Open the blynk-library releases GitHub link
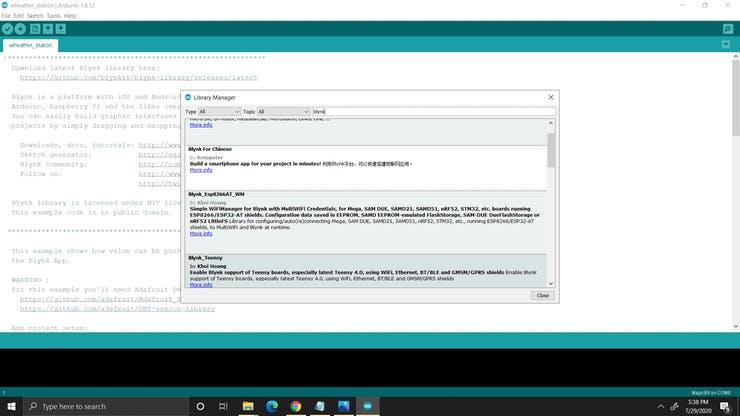Viewport: 740px width, 416px height. [139, 77]
